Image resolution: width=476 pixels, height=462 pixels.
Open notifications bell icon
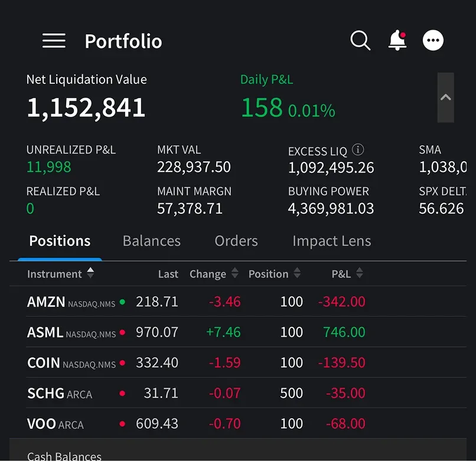pyautogui.click(x=397, y=40)
